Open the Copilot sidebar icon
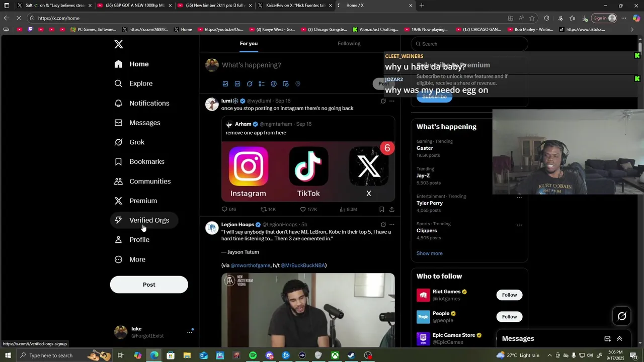Screen dimensions: 644x362 (636, 18)
